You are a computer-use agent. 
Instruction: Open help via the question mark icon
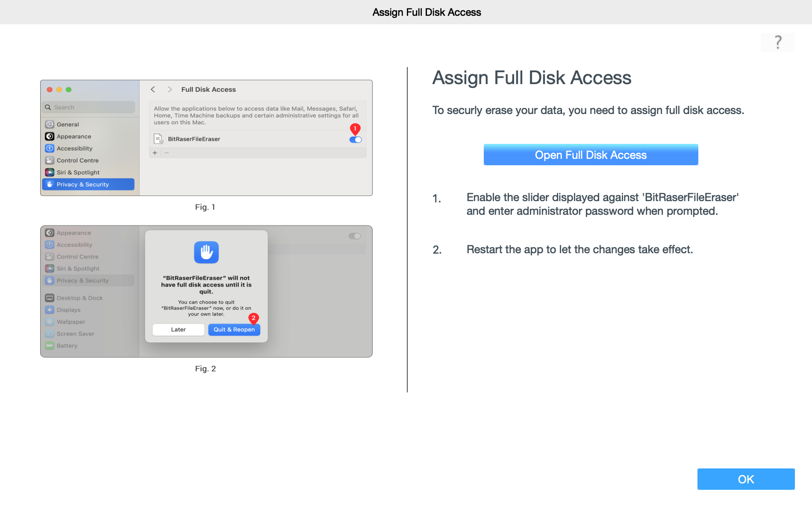[x=777, y=42]
